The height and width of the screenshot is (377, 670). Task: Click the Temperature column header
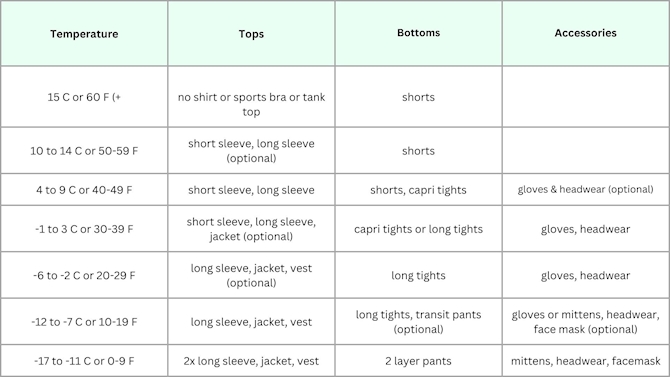click(x=84, y=33)
